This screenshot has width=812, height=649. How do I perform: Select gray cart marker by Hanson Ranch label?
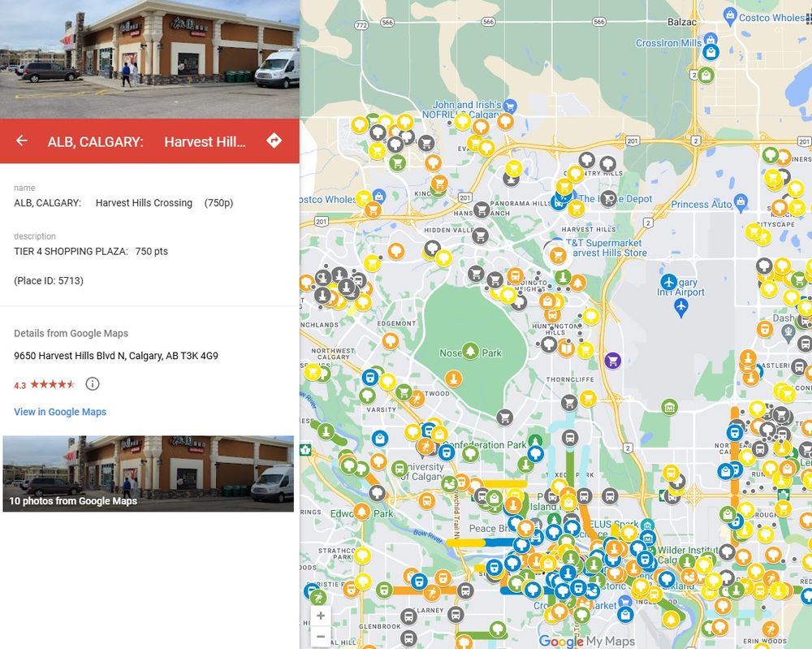[482, 210]
